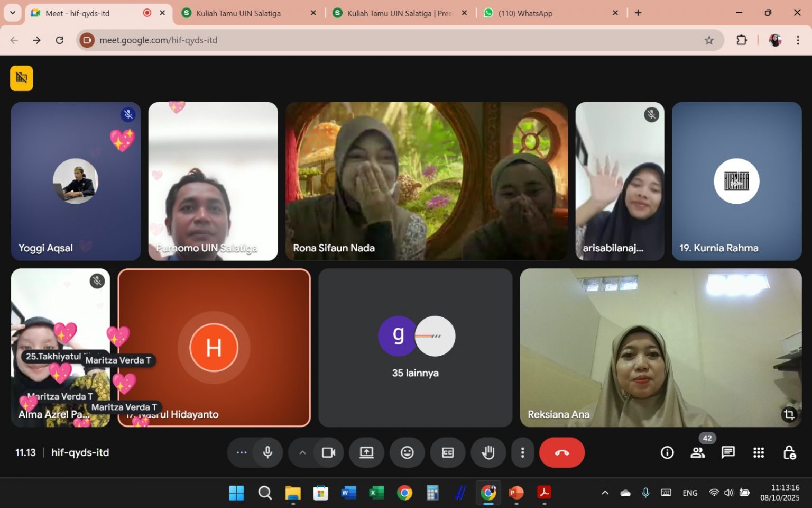This screenshot has height=508, width=812.
Task: Send an emoji reaction
Action: click(407, 452)
